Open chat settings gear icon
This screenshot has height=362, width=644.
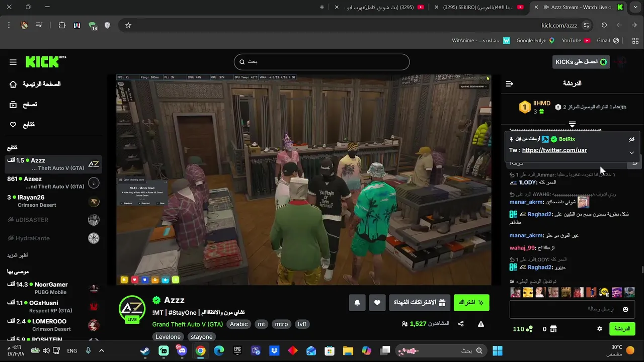point(599,329)
